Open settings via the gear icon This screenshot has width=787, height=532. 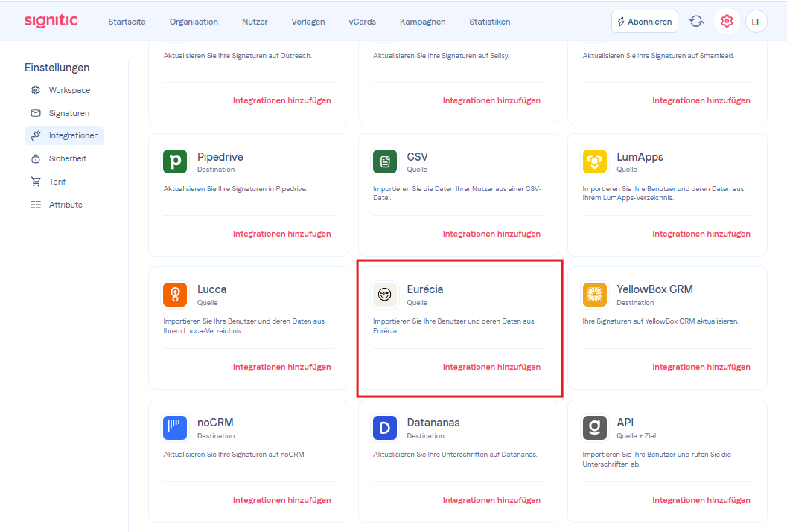(727, 22)
